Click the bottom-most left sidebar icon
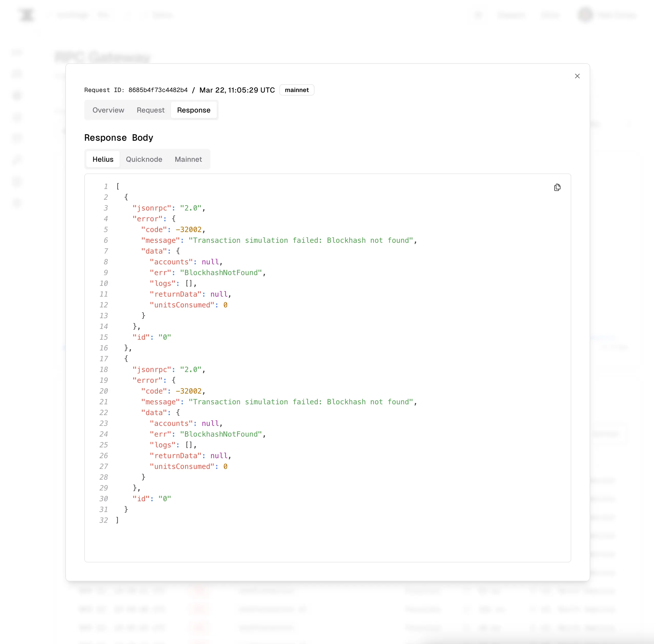The image size is (654, 644). [17, 203]
